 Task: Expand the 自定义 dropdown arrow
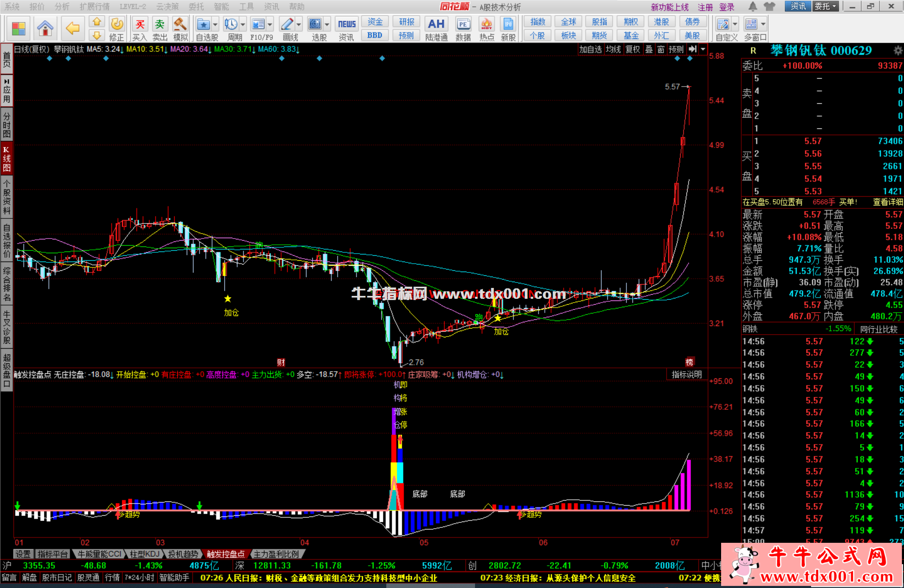(x=735, y=24)
